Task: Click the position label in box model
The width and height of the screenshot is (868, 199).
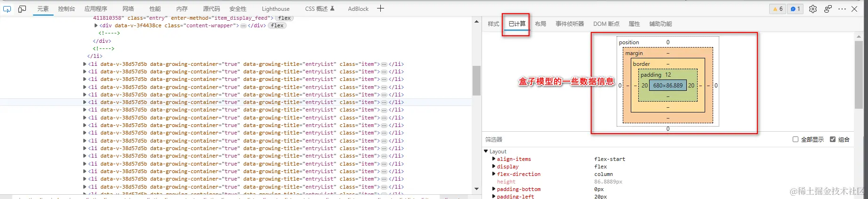Action: tap(629, 42)
